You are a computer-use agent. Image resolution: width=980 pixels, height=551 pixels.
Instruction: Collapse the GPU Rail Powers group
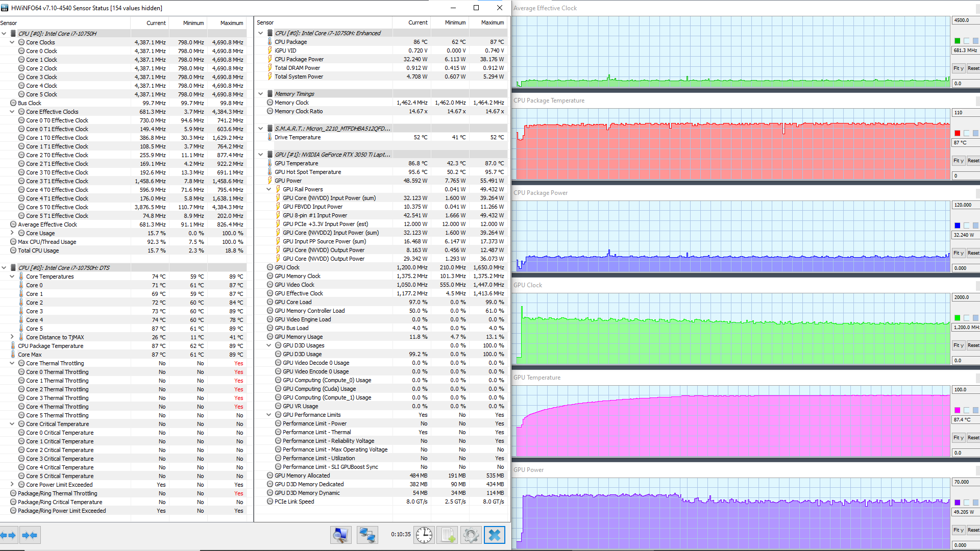(269, 189)
